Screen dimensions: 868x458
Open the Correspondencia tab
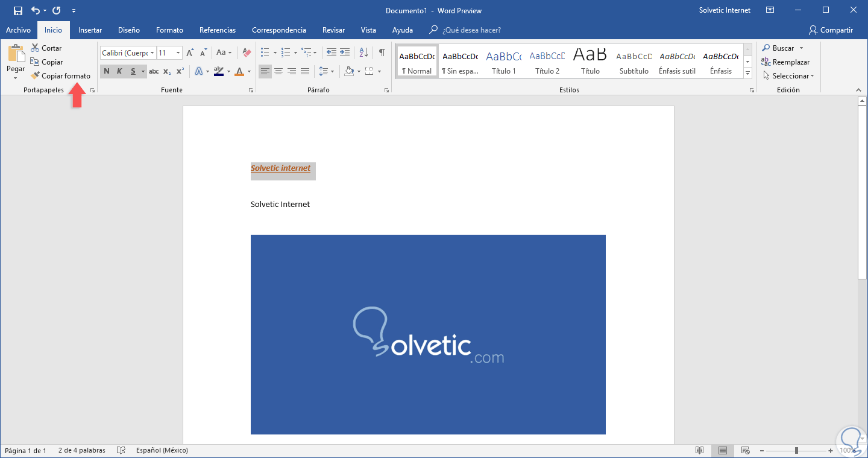[x=279, y=30]
